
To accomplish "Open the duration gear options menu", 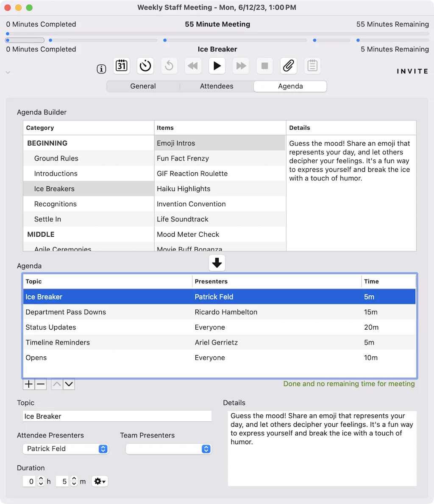I will click(x=100, y=482).
